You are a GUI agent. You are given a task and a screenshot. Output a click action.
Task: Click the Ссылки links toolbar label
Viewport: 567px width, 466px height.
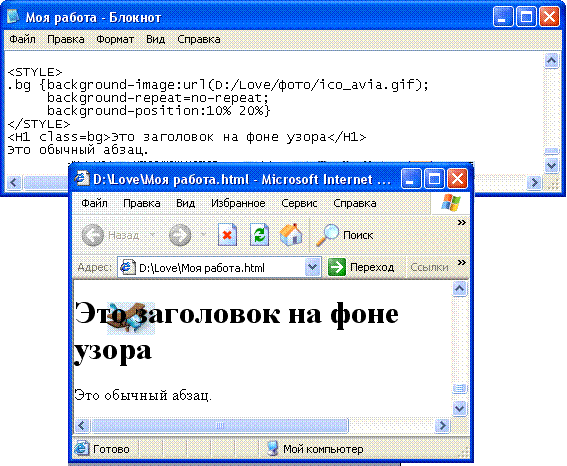pos(429,268)
